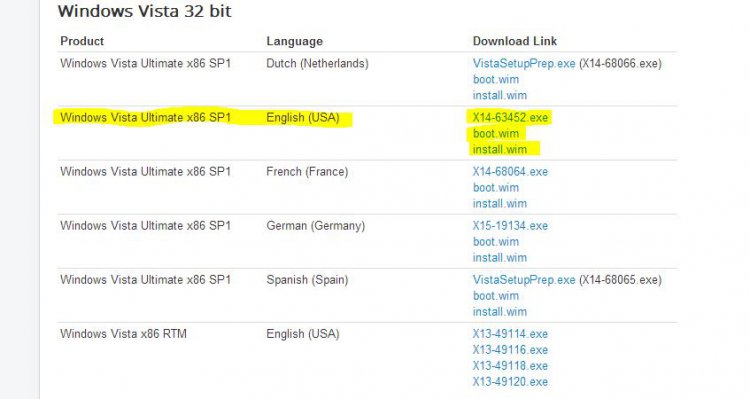Download install.wim in the Dutch row
The image size is (750, 399).
(499, 95)
